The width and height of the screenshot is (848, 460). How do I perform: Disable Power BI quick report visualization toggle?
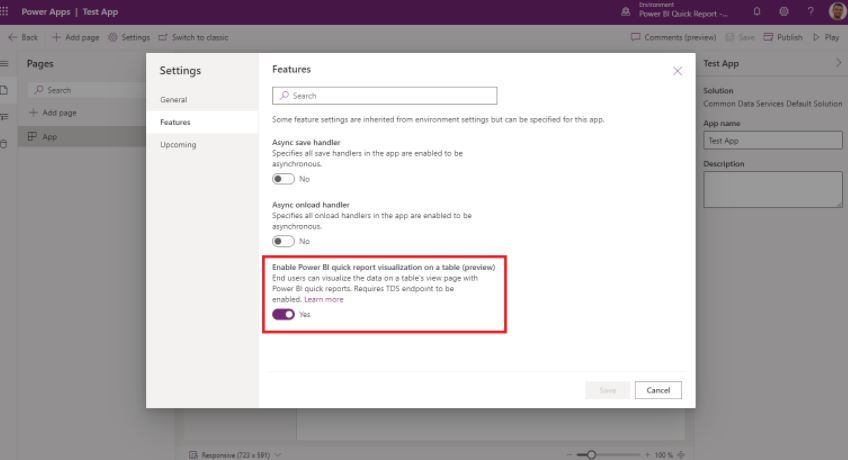coord(284,314)
